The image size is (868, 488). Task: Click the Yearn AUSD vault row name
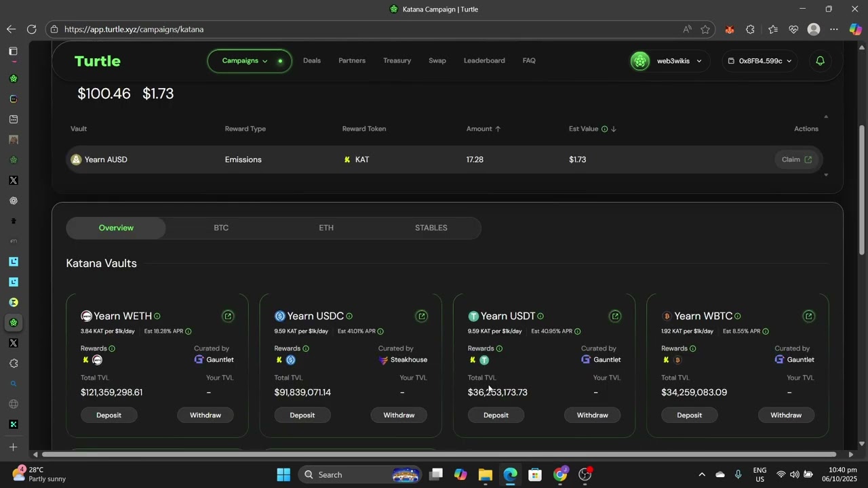tap(106, 160)
